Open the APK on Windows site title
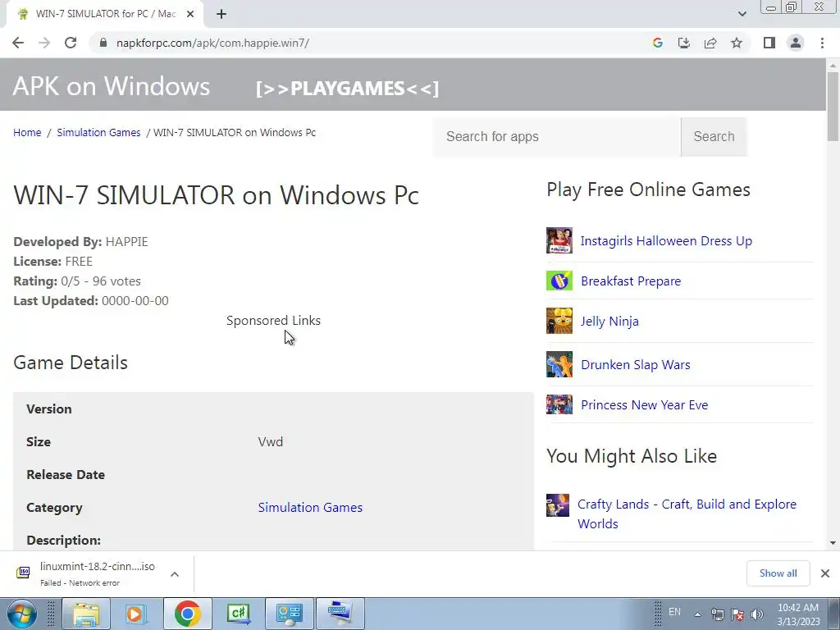The image size is (840, 630). [x=112, y=86]
